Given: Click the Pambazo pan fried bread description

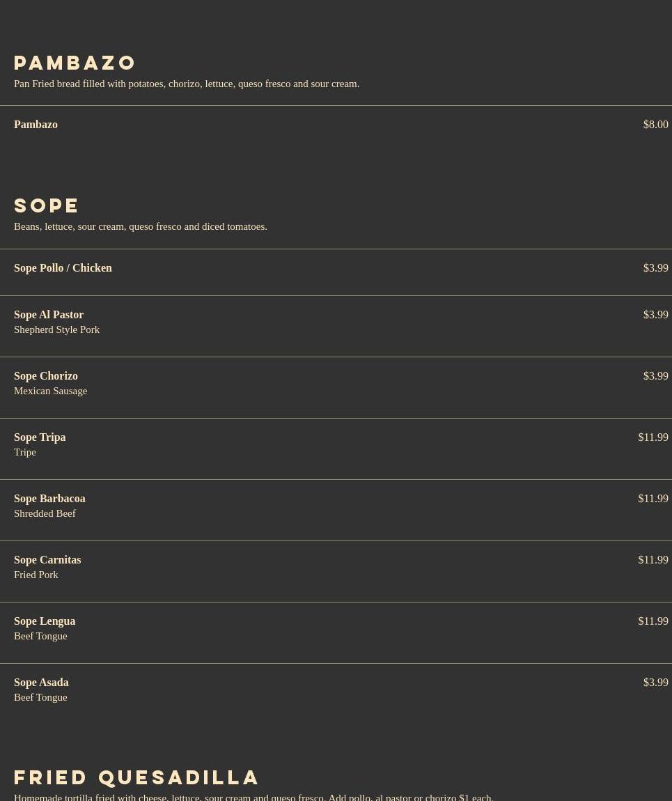Looking at the screenshot, I should click(x=187, y=84).
